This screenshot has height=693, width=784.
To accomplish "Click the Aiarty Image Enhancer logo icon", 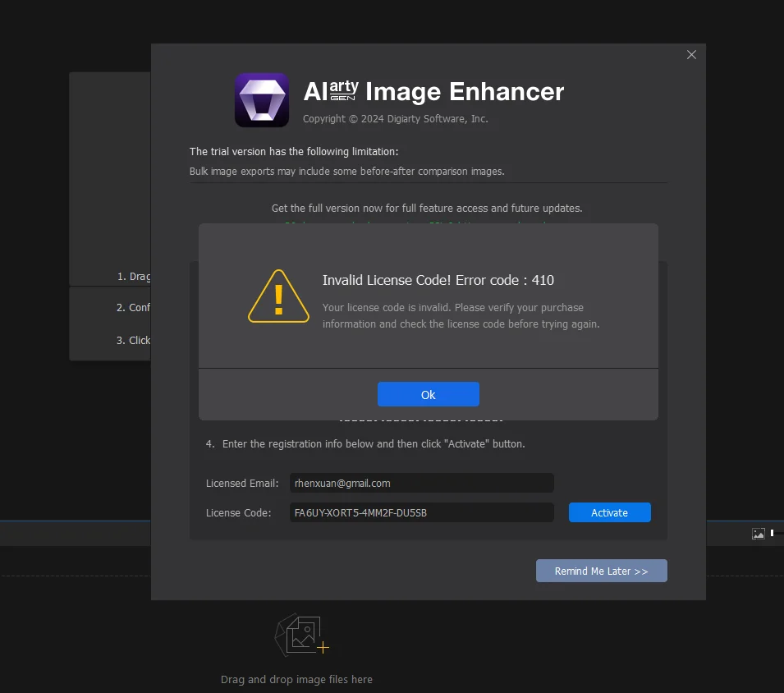I will click(x=262, y=100).
